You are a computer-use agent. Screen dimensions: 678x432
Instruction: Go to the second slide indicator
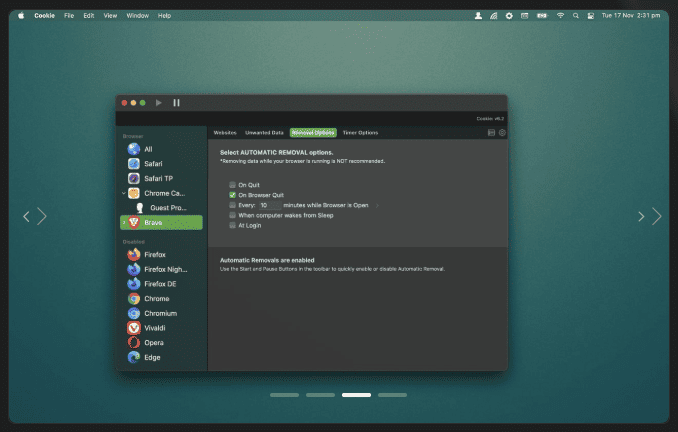pyautogui.click(x=320, y=395)
